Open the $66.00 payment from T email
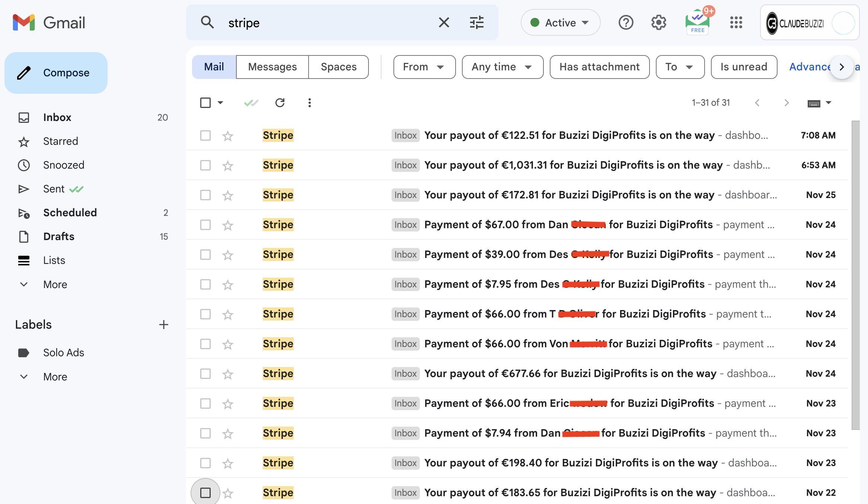This screenshot has height=504, width=868. tap(517, 314)
